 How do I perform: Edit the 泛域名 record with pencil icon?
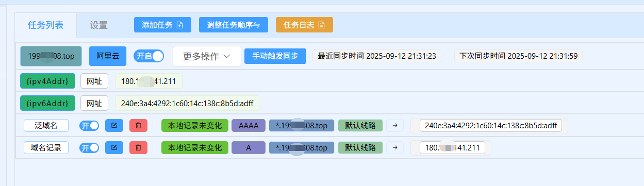click(114, 125)
